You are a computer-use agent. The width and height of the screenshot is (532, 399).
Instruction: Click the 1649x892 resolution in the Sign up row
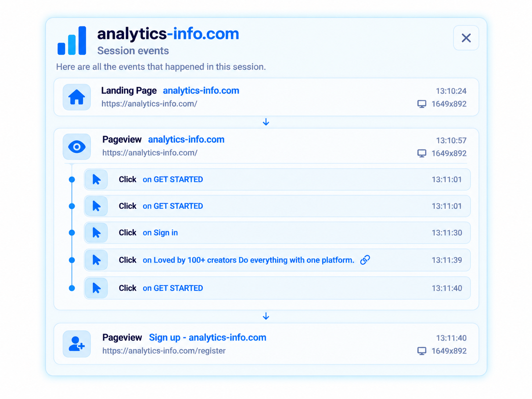click(x=449, y=351)
